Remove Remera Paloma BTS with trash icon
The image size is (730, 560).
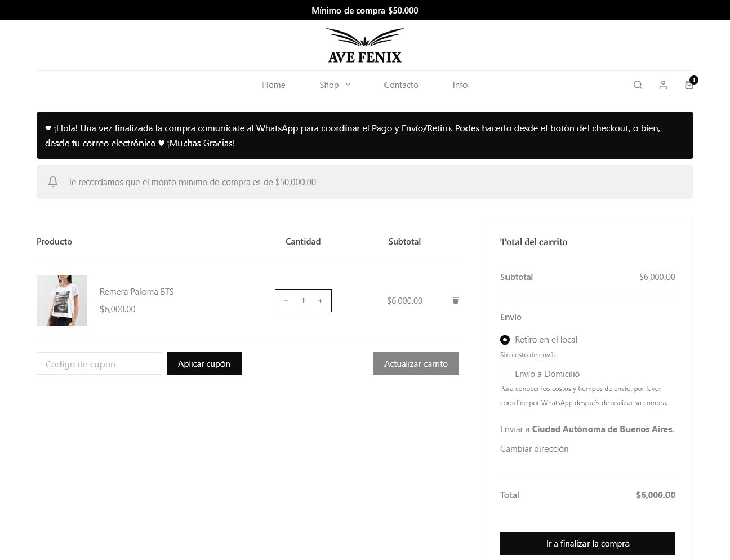(x=456, y=301)
